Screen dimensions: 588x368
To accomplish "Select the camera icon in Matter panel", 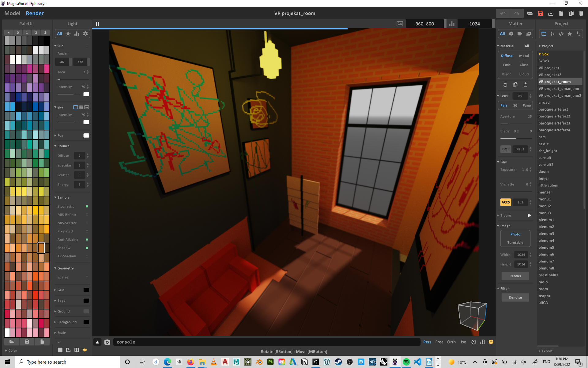I will click(x=520, y=34).
